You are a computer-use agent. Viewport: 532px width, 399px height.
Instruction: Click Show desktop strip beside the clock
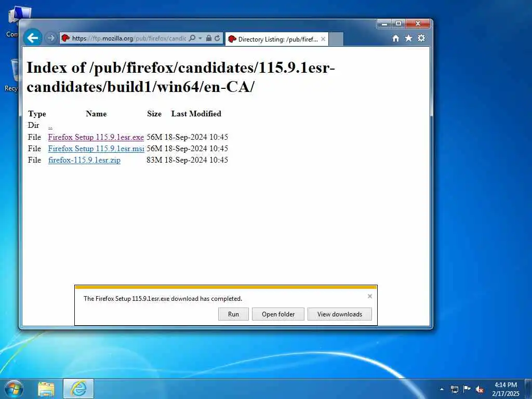point(528,389)
